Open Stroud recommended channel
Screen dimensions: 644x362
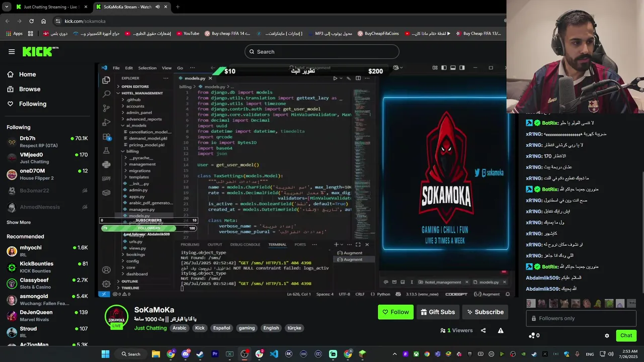point(47,332)
